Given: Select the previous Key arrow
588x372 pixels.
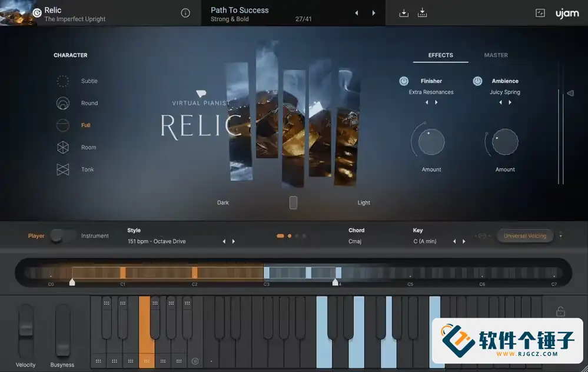Looking at the screenshot, I should point(454,241).
